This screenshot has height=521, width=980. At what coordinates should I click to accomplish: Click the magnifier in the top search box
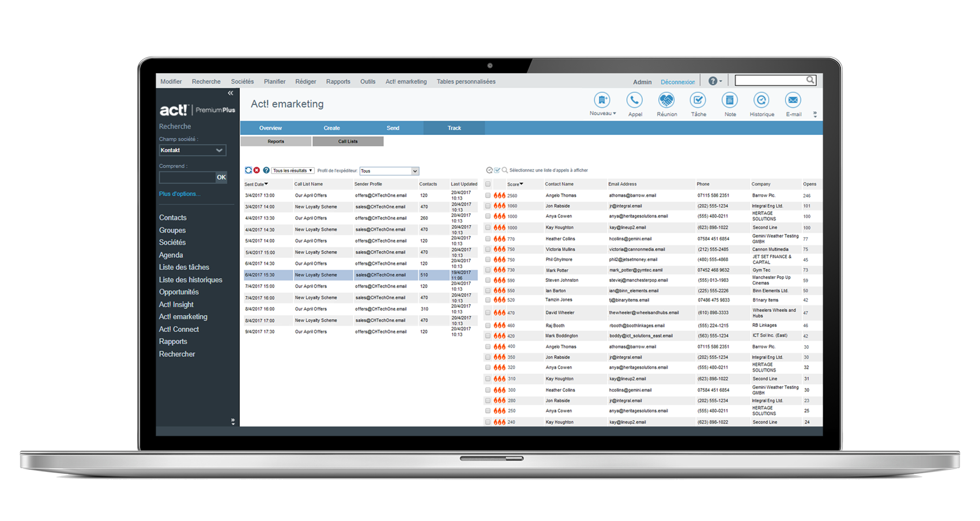[810, 80]
